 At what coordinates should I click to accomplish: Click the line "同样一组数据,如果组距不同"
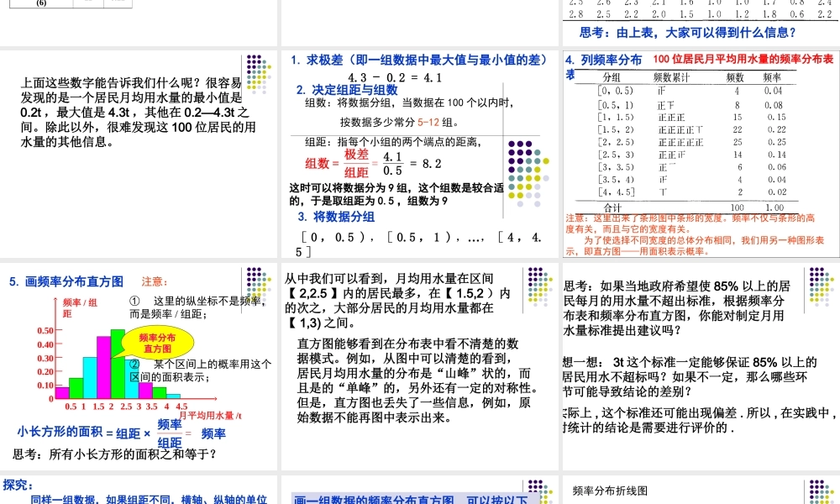coord(149,500)
